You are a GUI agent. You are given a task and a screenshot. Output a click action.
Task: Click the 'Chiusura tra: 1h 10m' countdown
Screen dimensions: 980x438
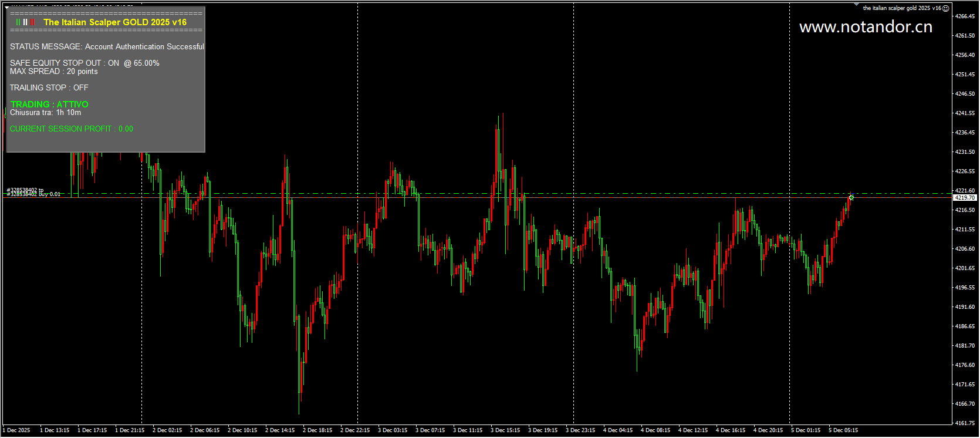[46, 112]
